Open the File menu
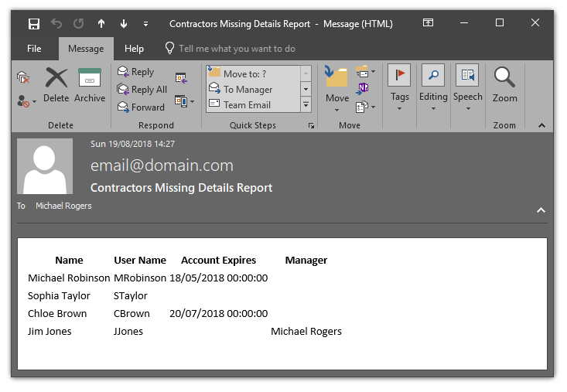Image resolution: width=567 pixels, height=392 pixels. tap(34, 49)
